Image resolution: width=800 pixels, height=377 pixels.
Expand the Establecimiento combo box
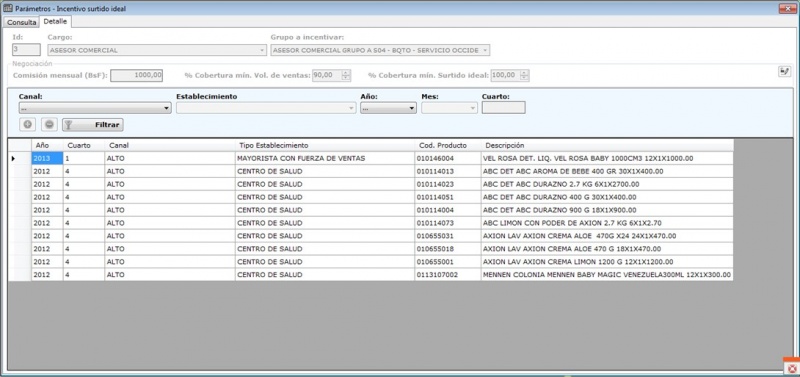click(266, 108)
